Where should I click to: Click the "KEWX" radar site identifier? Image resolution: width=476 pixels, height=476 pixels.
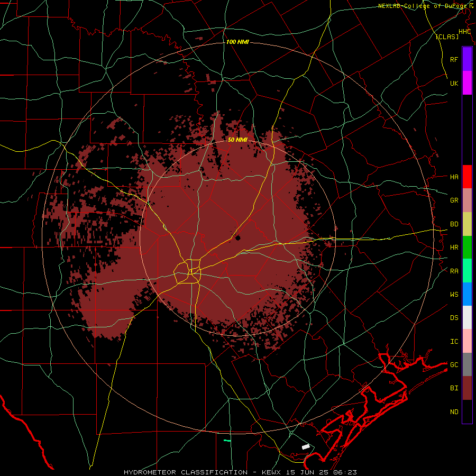click(271, 472)
